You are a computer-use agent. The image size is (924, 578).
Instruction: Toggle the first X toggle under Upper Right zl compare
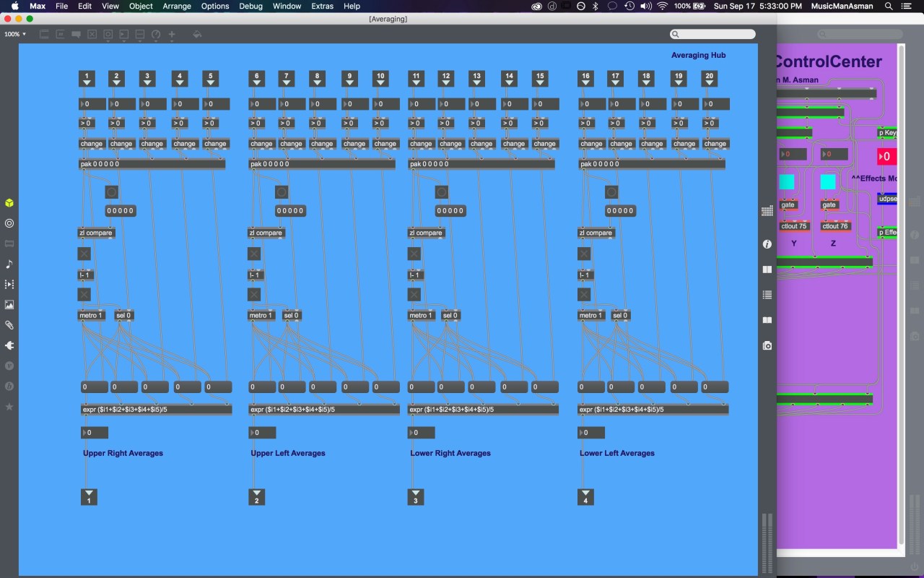coord(84,254)
